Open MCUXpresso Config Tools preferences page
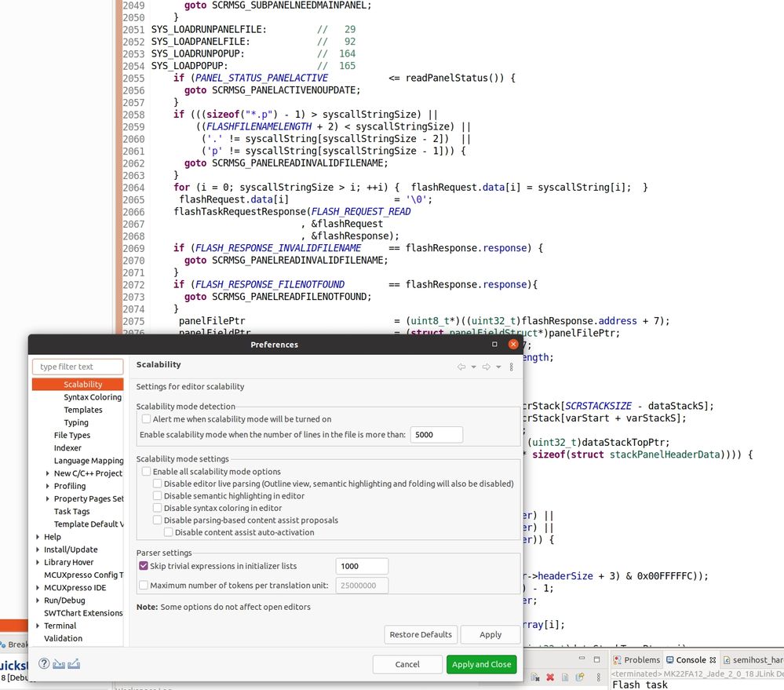The image size is (784, 690). pyautogui.click(x=83, y=575)
